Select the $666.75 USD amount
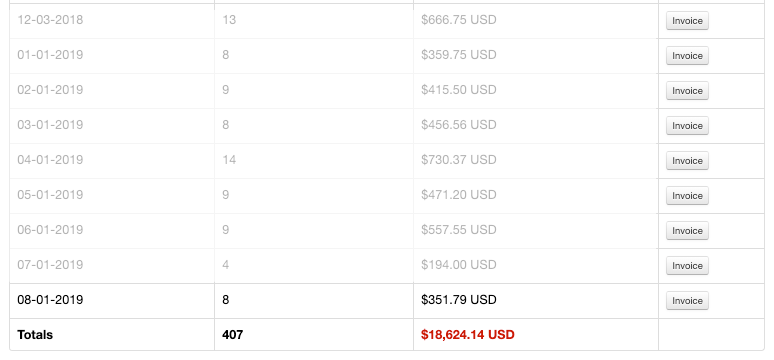 tap(459, 20)
